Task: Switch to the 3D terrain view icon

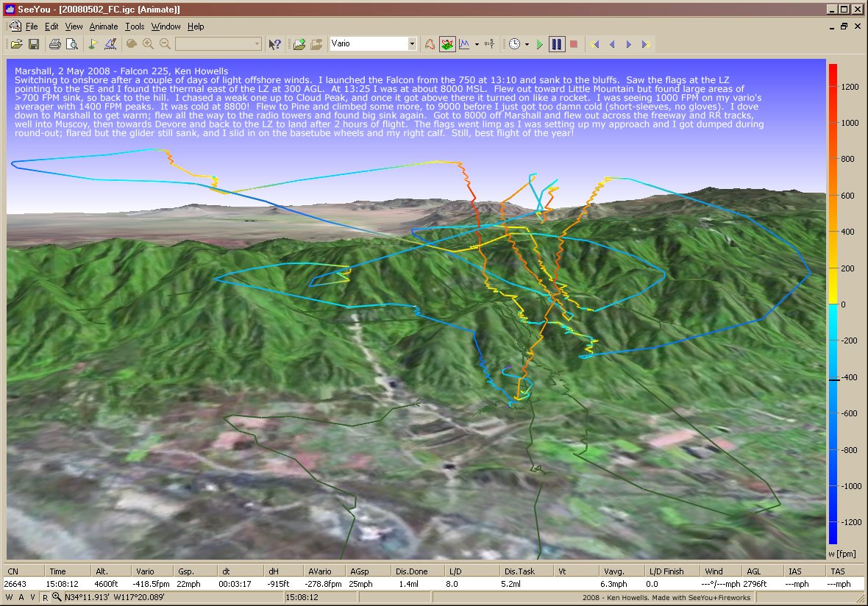Action: tap(447, 44)
